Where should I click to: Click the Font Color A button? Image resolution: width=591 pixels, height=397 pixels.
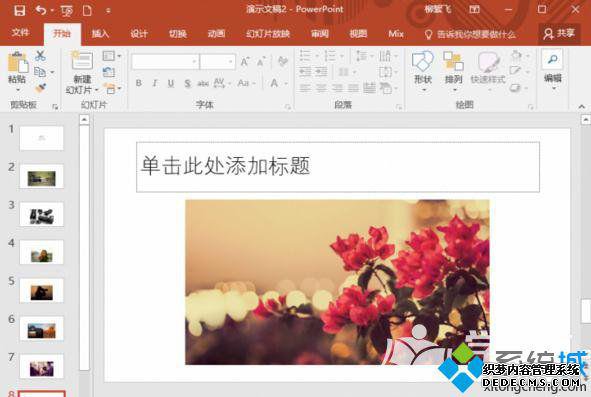point(274,83)
